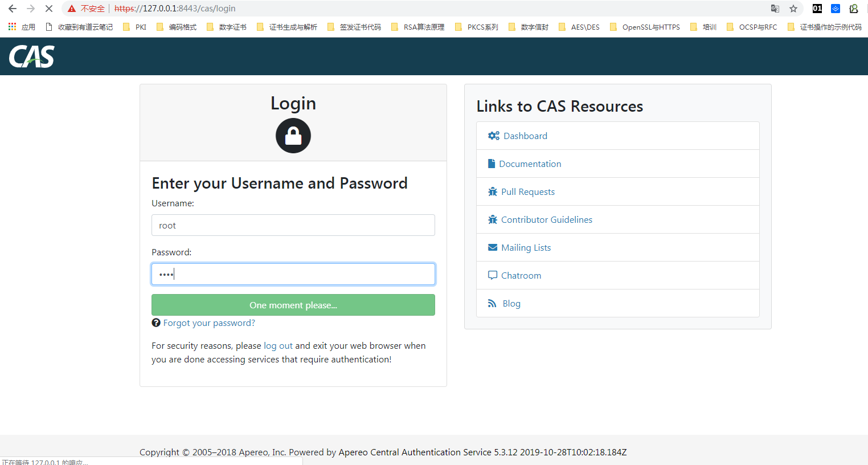The image size is (868, 465).
Task: Click the 'Enter your Username and Password' heading
Action: coord(280,183)
